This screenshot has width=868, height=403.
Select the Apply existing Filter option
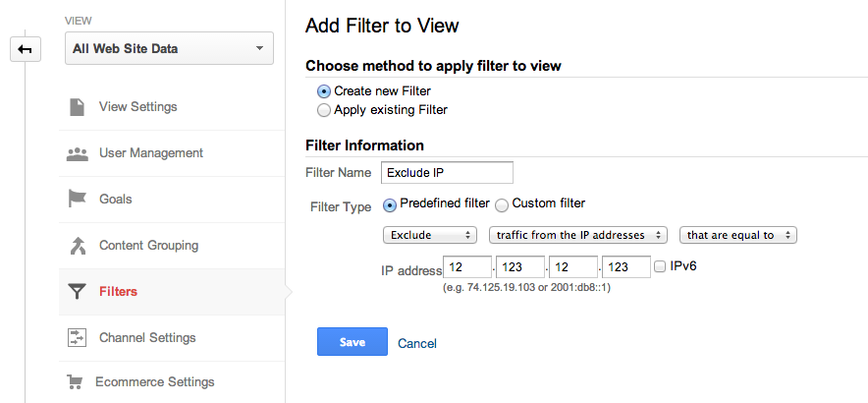tap(324, 110)
